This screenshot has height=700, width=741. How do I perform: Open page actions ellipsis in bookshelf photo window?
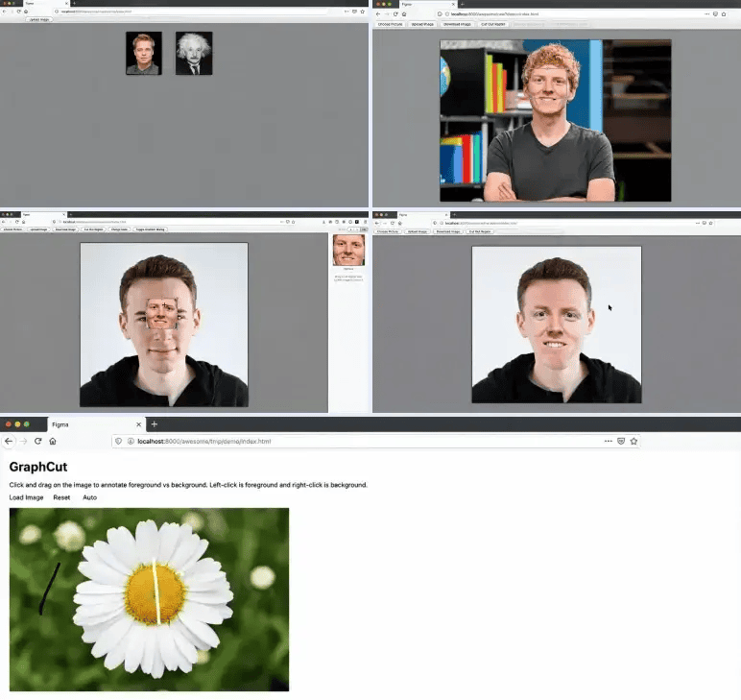click(707, 14)
